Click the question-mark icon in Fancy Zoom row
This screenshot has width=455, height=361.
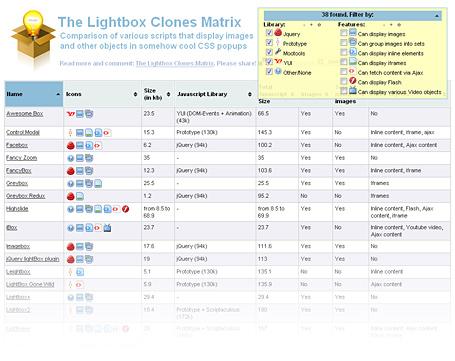pos(70,158)
